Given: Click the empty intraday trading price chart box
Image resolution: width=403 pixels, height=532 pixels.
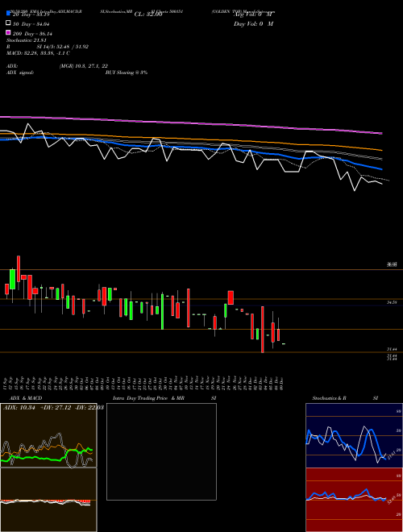Looking at the screenshot, I should click(x=161, y=451).
